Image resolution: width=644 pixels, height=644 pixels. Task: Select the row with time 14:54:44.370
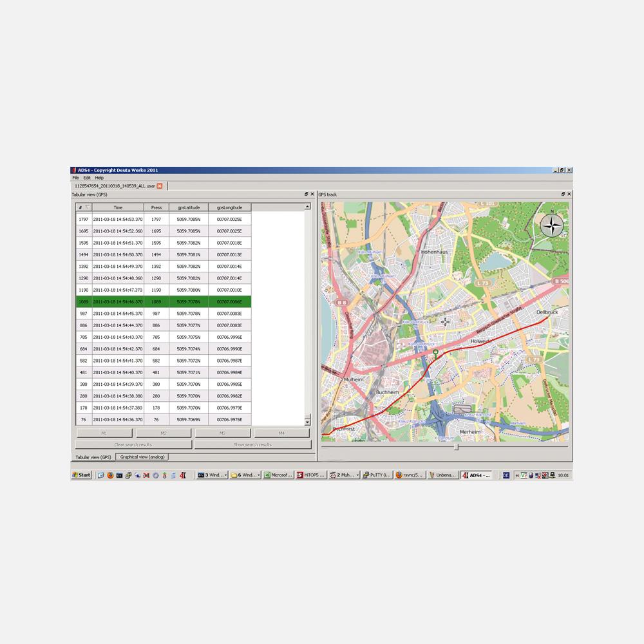coord(164,325)
